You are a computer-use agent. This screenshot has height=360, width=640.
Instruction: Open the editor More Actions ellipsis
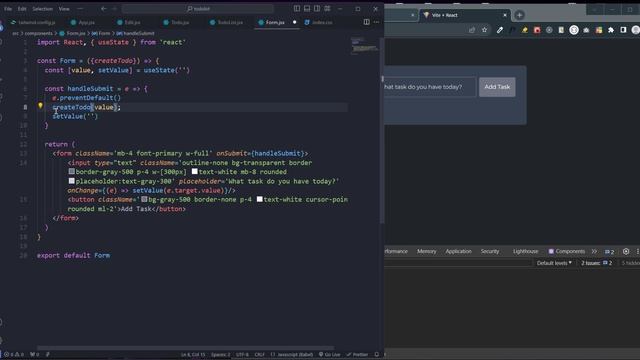[376, 22]
